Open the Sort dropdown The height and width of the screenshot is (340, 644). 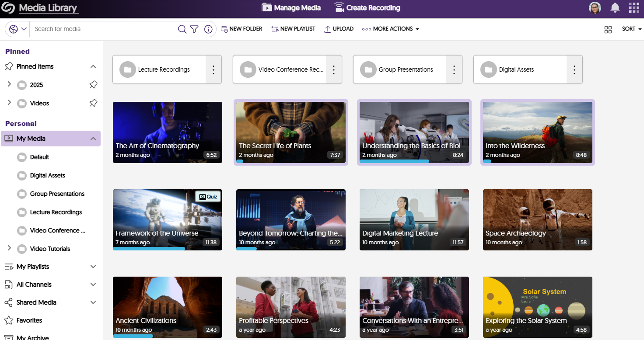pos(631,29)
